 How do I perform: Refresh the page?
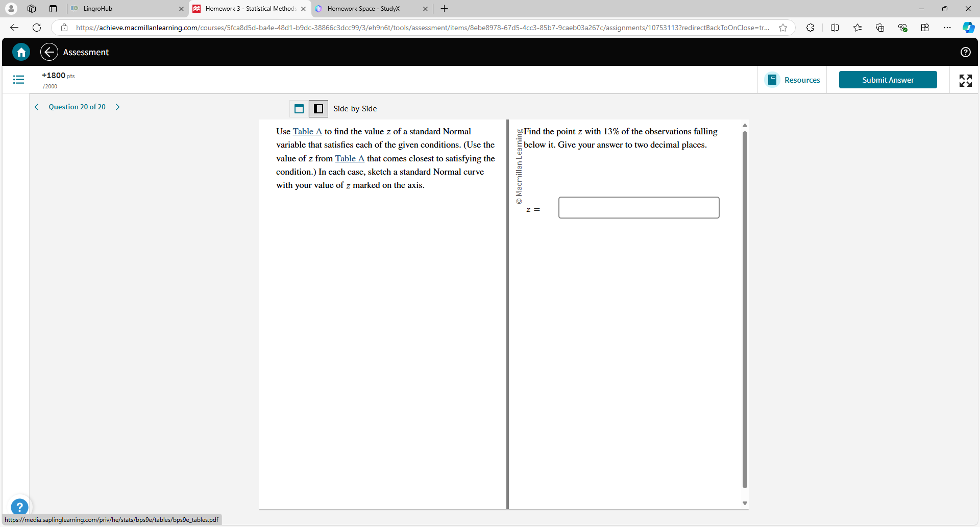coord(37,28)
